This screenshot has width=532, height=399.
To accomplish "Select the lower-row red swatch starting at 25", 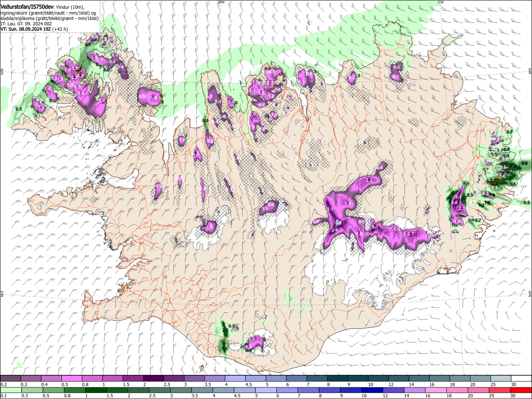I will tap(500, 390).
